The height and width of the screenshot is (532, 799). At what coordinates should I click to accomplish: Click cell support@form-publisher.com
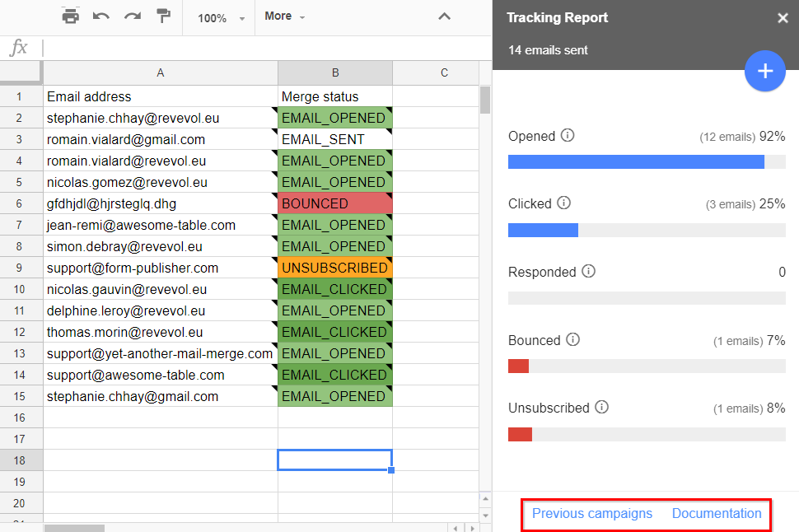(x=161, y=268)
